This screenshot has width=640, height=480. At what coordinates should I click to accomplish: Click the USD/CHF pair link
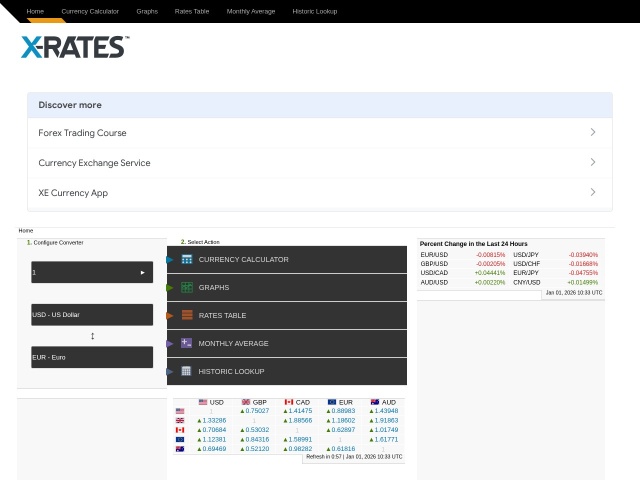coord(527,264)
